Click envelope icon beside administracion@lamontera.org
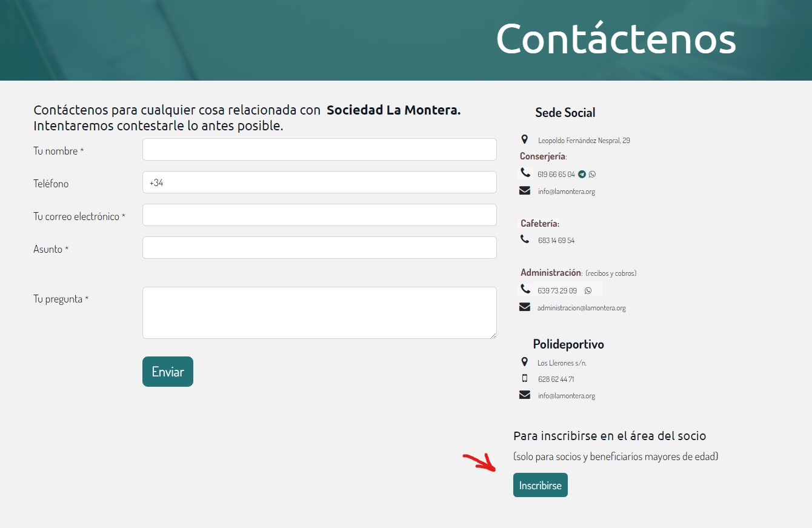The image size is (812, 528). [x=525, y=307]
